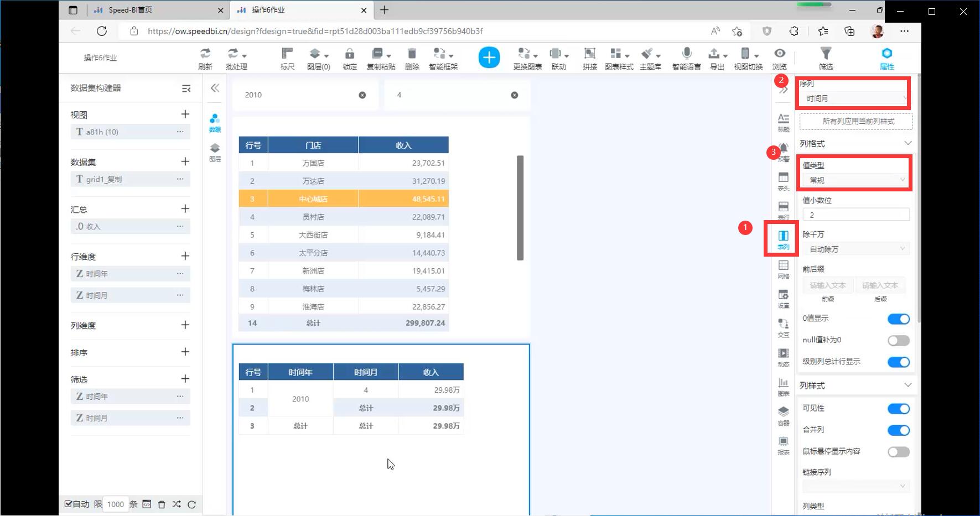Open the 更换图表 change chart tool

pos(527,58)
